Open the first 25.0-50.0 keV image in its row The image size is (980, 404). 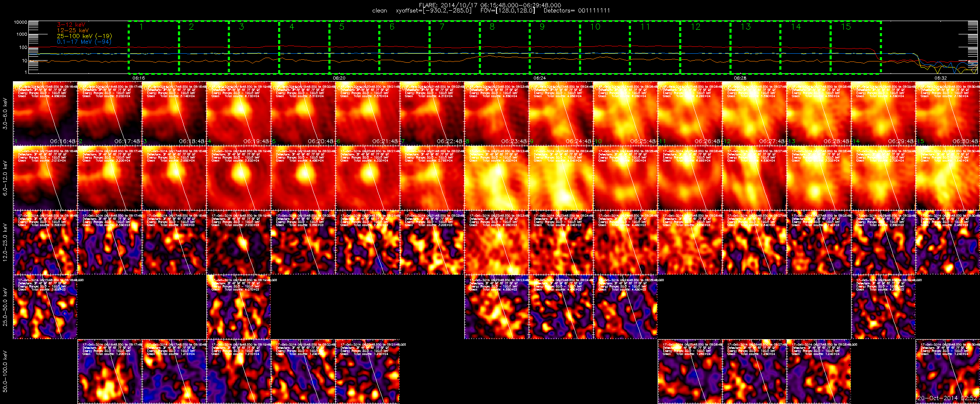click(45, 306)
